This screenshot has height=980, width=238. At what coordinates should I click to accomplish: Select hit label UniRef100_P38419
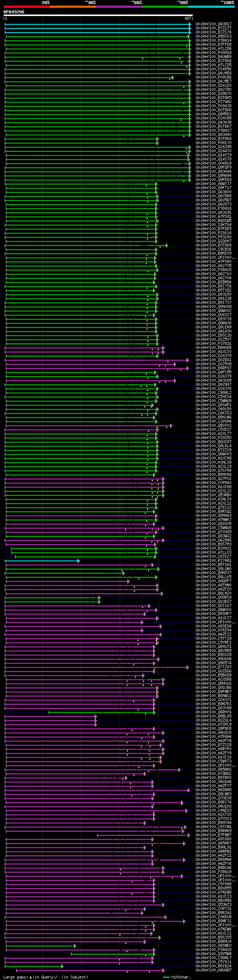pos(214,872)
